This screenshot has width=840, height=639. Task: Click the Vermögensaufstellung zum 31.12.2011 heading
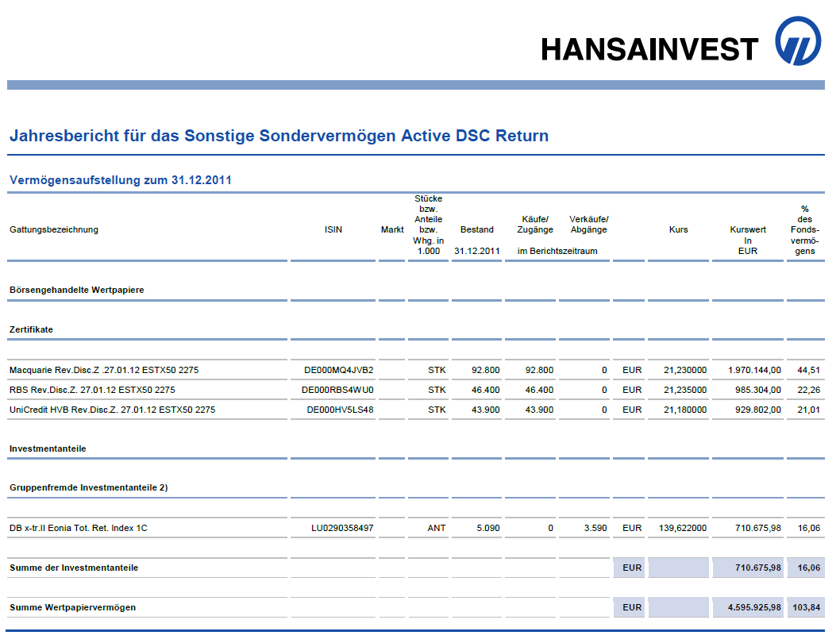[x=121, y=180]
